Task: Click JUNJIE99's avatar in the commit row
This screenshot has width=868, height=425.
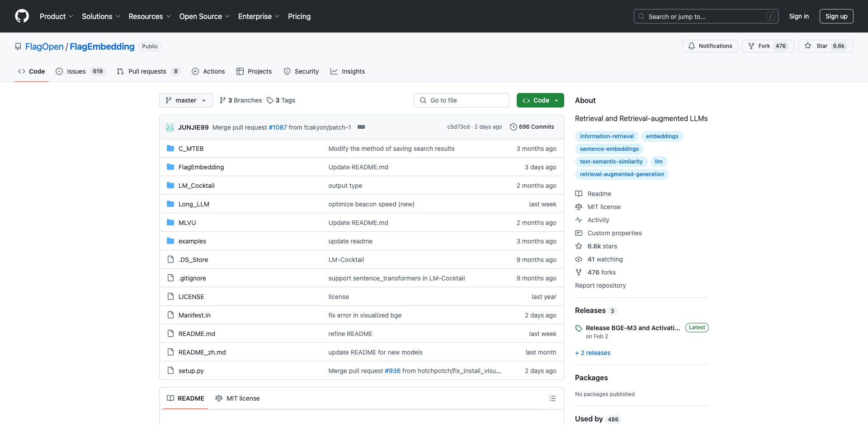Action: pyautogui.click(x=170, y=127)
